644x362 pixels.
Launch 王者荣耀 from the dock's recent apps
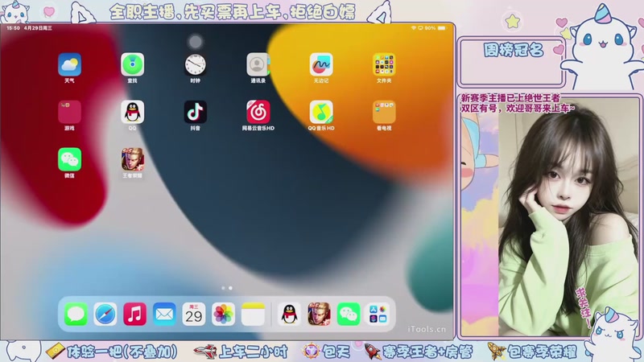(x=319, y=315)
